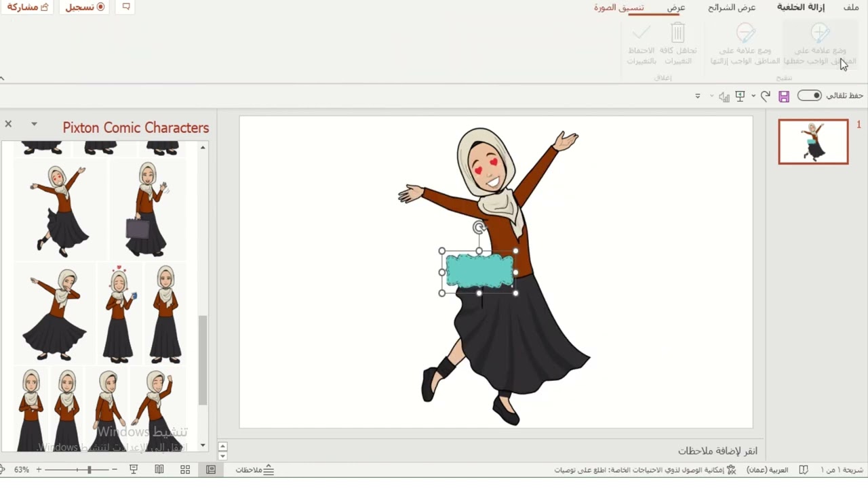Open the تنسيق الصورة tab
The height and width of the screenshot is (488, 868).
pos(619,7)
